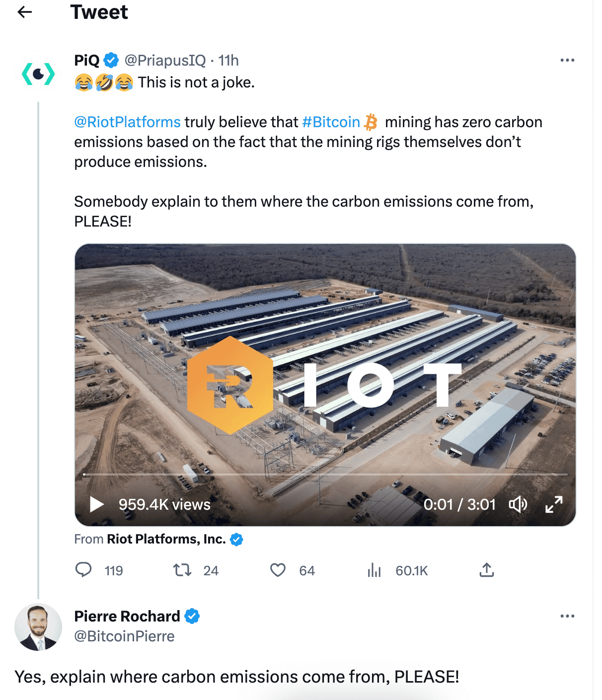
Task: Open the @RiotPlatforms mention link
Action: [x=127, y=122]
